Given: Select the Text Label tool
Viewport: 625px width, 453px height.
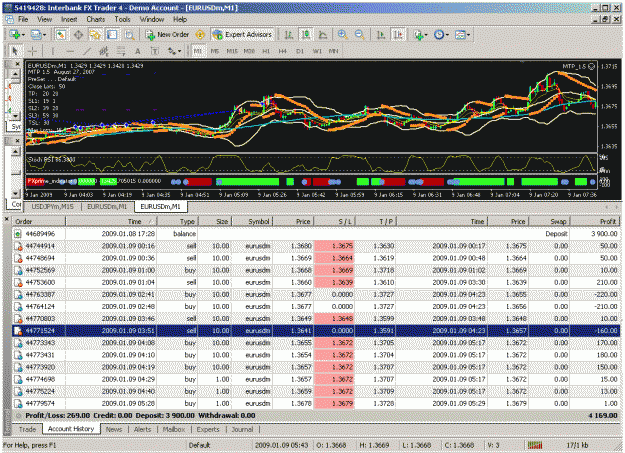Looking at the screenshot, I should coord(155,51).
